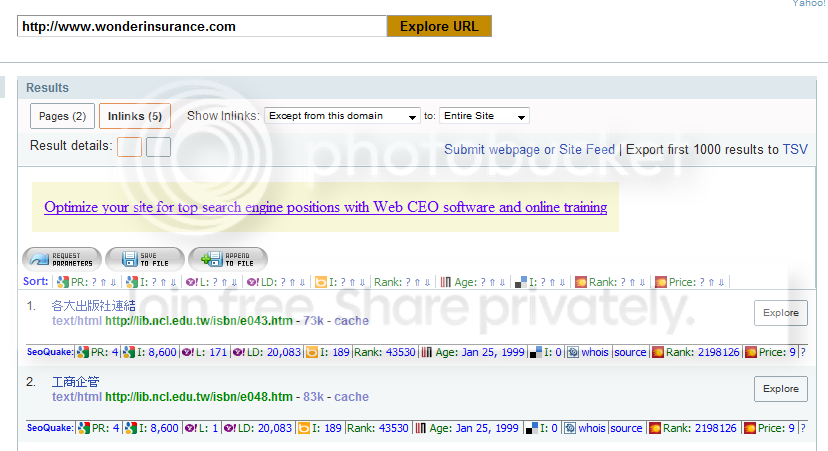Click 'LD: 20,083' in result 1 bar
This screenshot has height=451, width=828.
[274, 352]
